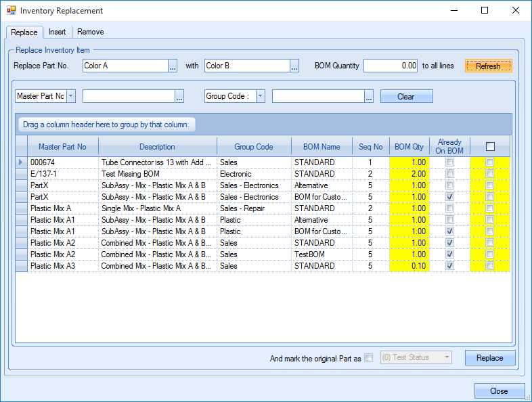Check selection box for E/137-1 row
This screenshot has height=402, width=532.
point(490,174)
